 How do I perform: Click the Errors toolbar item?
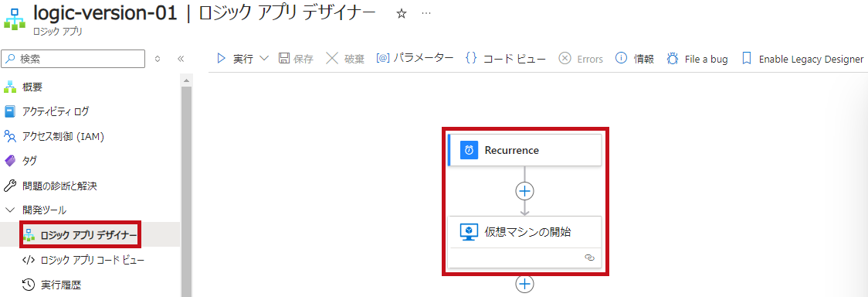click(580, 59)
